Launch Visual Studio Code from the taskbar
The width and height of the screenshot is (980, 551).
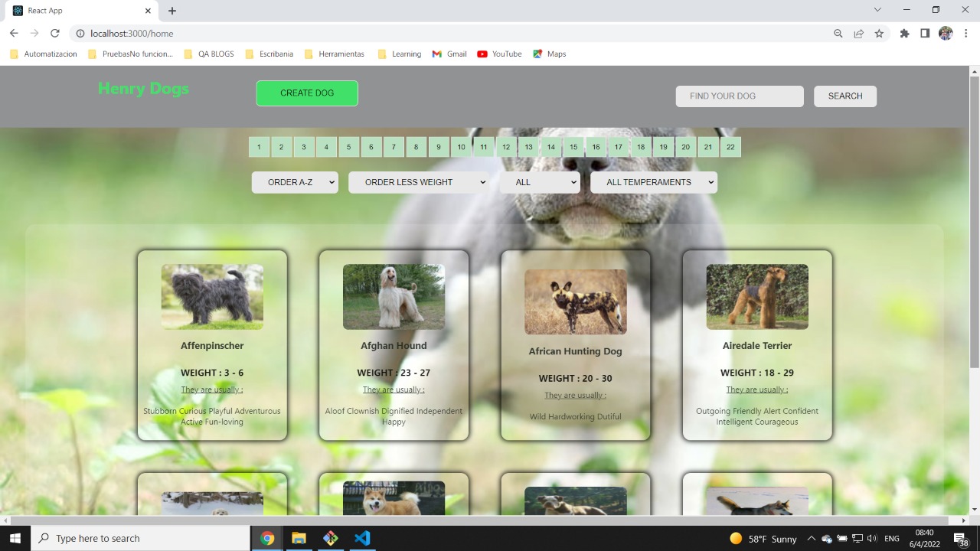point(362,538)
